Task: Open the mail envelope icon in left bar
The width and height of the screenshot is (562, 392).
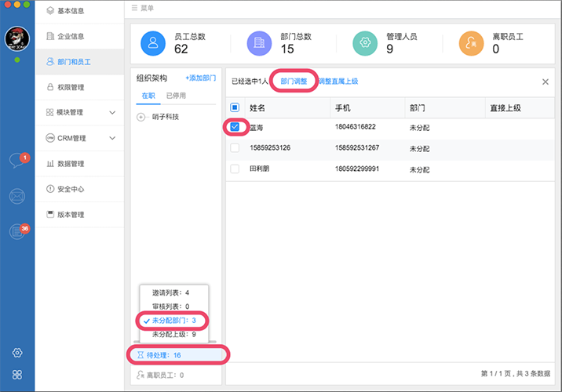Action: (x=16, y=197)
